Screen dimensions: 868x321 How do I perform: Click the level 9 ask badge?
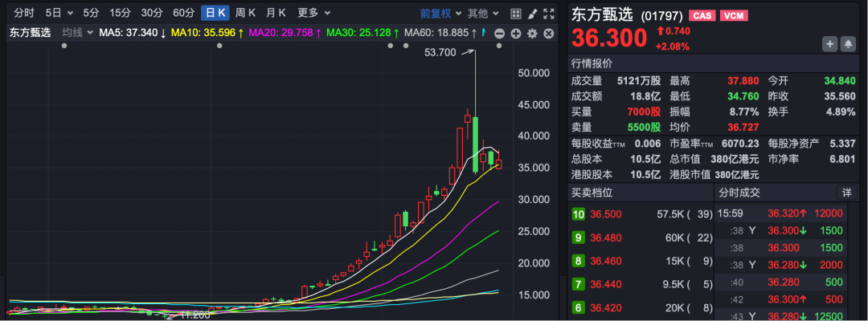pos(579,238)
